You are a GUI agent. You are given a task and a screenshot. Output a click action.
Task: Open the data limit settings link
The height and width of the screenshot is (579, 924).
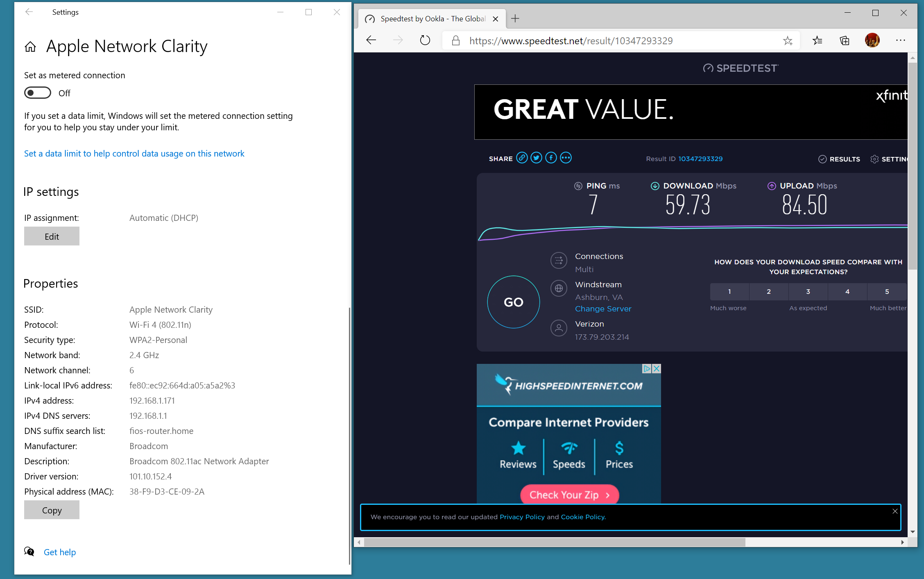click(x=134, y=154)
